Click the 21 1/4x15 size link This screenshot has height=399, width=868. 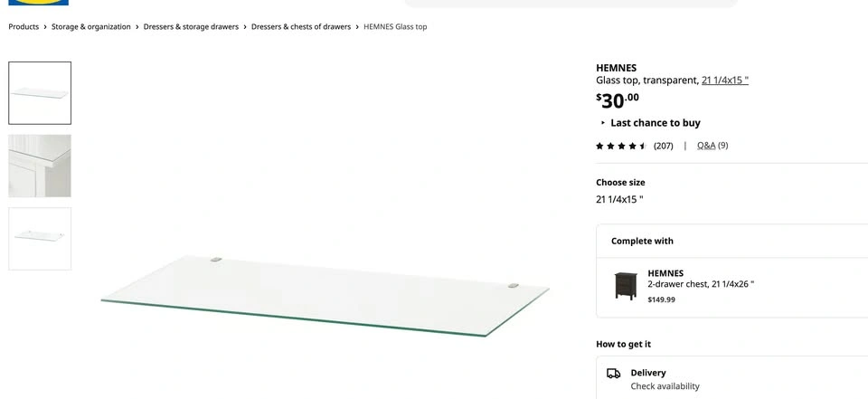coord(724,81)
